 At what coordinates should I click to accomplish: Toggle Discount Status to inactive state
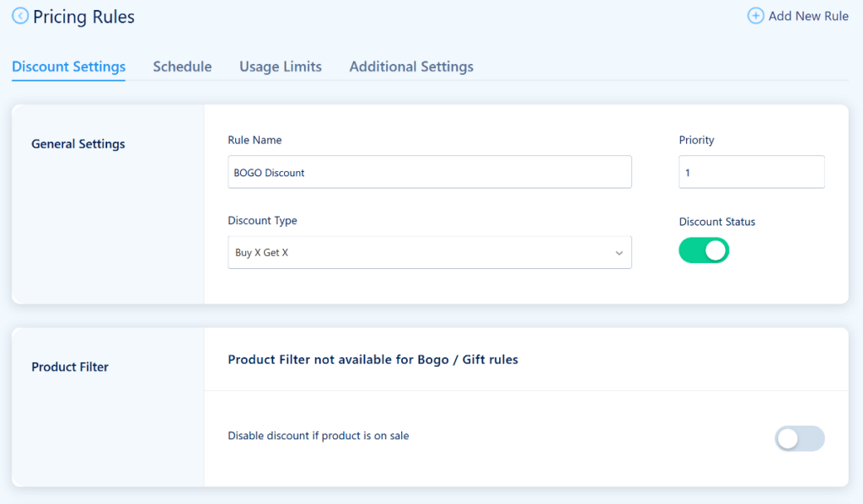click(x=704, y=250)
